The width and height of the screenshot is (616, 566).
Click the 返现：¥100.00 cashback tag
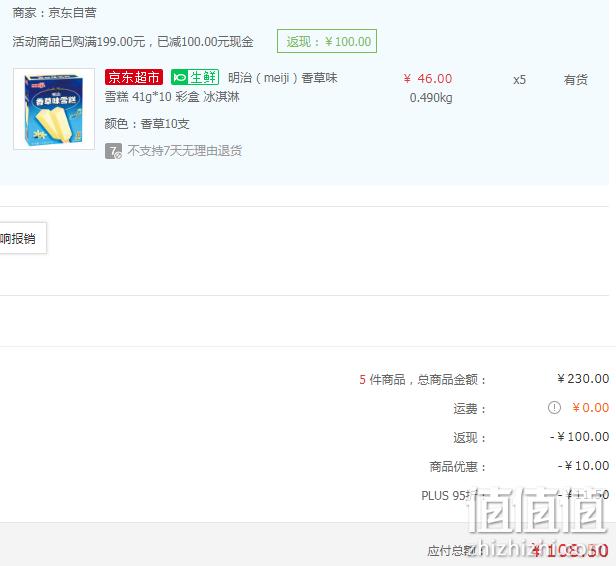[x=327, y=41]
